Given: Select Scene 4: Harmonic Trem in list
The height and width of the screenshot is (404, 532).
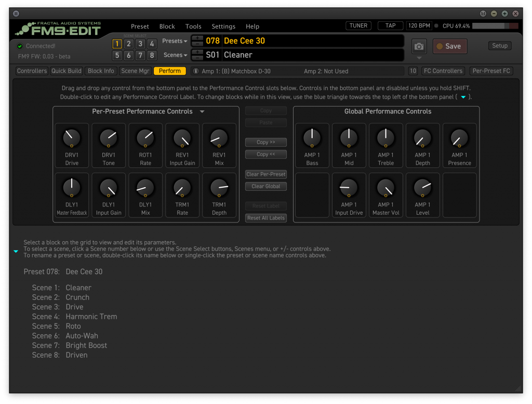Looking at the screenshot, I should 74,317.
